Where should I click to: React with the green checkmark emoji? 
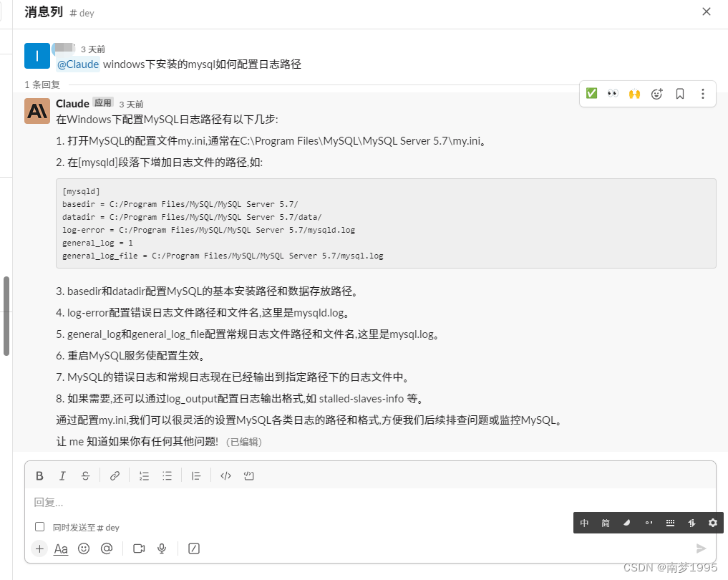click(591, 93)
